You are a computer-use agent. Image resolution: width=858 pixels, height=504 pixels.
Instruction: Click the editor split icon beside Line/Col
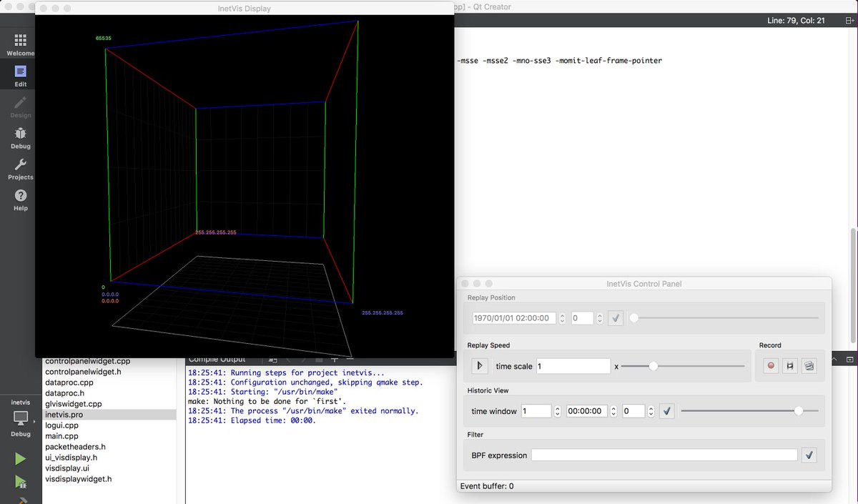[x=849, y=21]
